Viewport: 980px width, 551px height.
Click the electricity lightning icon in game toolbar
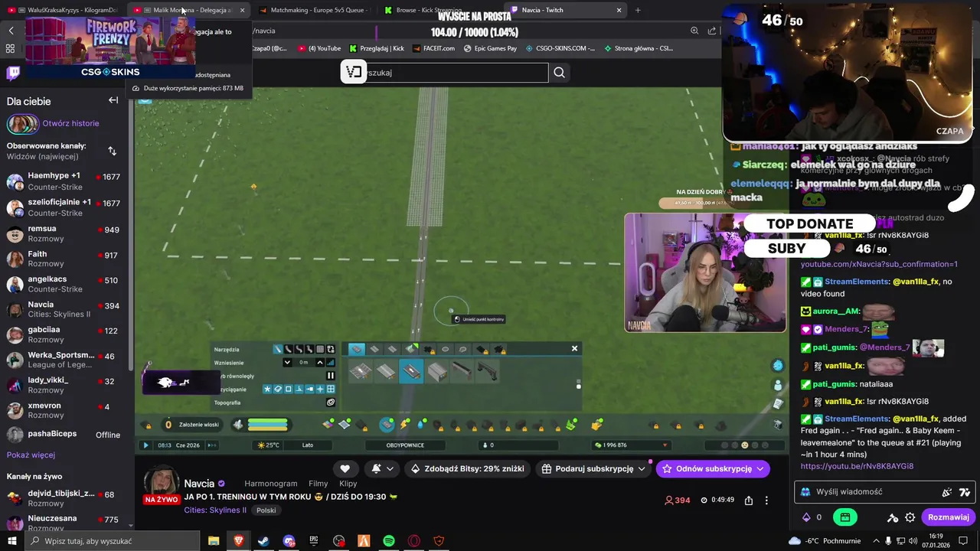(404, 424)
